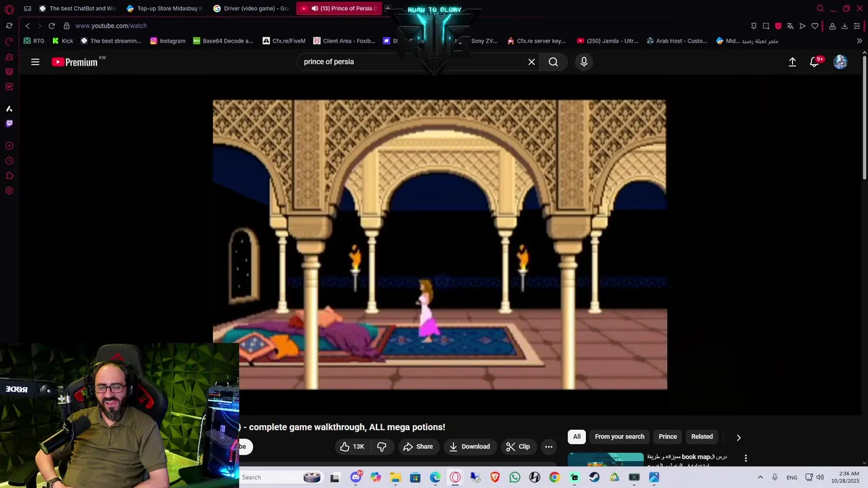Mute the Prince of Persia tab audio
The height and width of the screenshot is (488, 868).
[x=315, y=9]
